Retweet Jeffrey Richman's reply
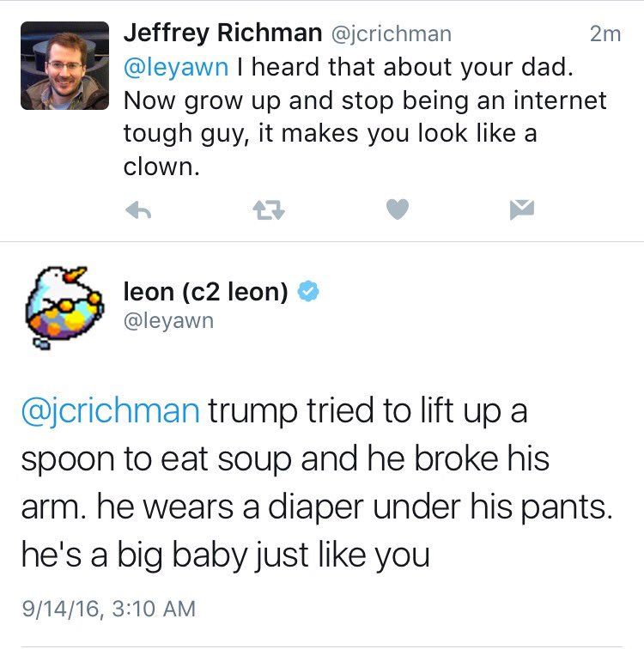Screen dimensions: 644x649 (266, 209)
